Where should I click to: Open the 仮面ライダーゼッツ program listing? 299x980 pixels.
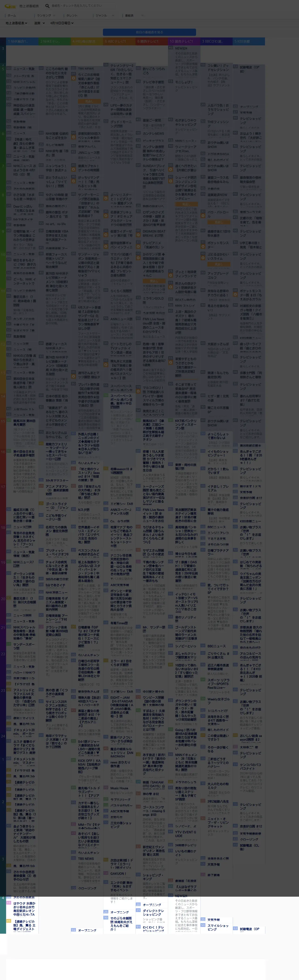coord(122,233)
